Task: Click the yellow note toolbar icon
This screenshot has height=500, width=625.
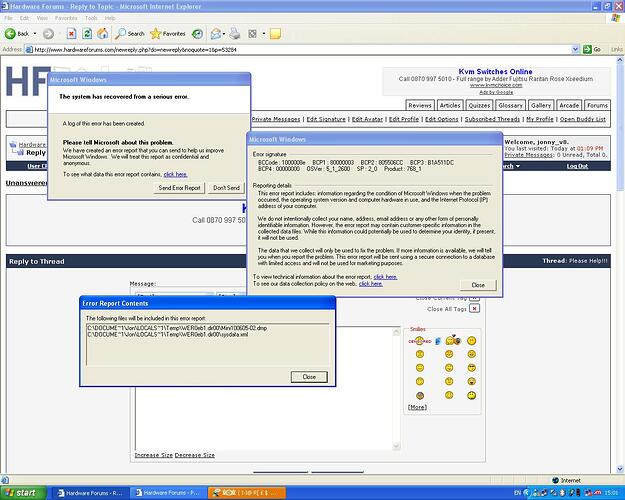Action: pos(275,34)
